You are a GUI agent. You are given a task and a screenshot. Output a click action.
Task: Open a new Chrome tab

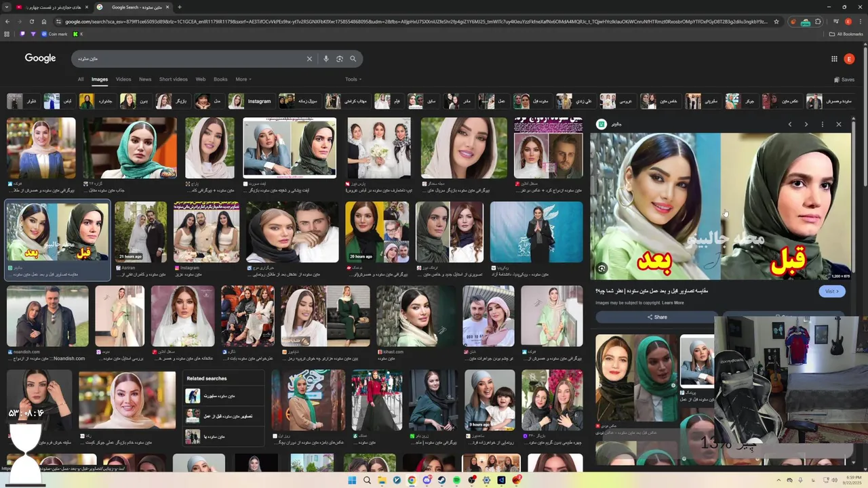coord(180,7)
